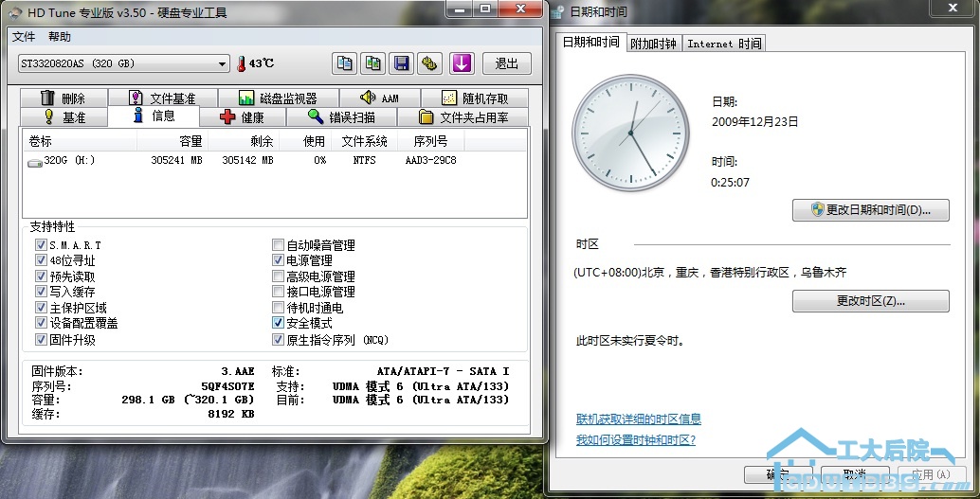The width and height of the screenshot is (980, 499).
Task: Open the 文件夹占用率 tab
Action: [x=463, y=116]
